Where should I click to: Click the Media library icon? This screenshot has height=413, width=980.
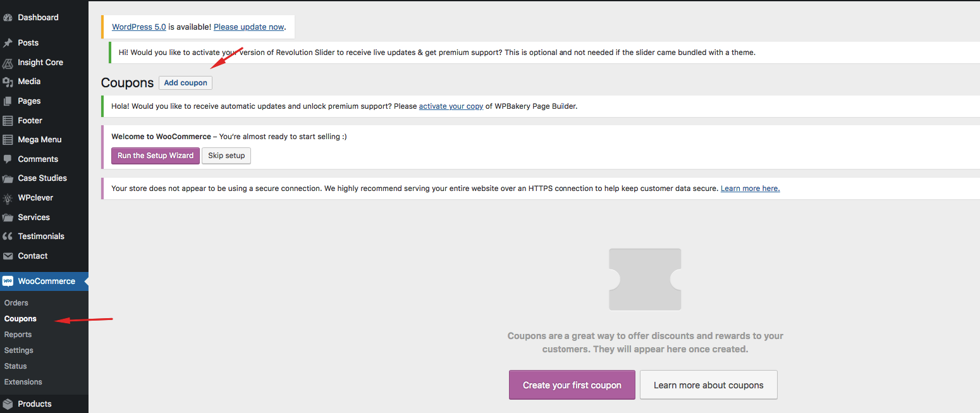coord(8,82)
